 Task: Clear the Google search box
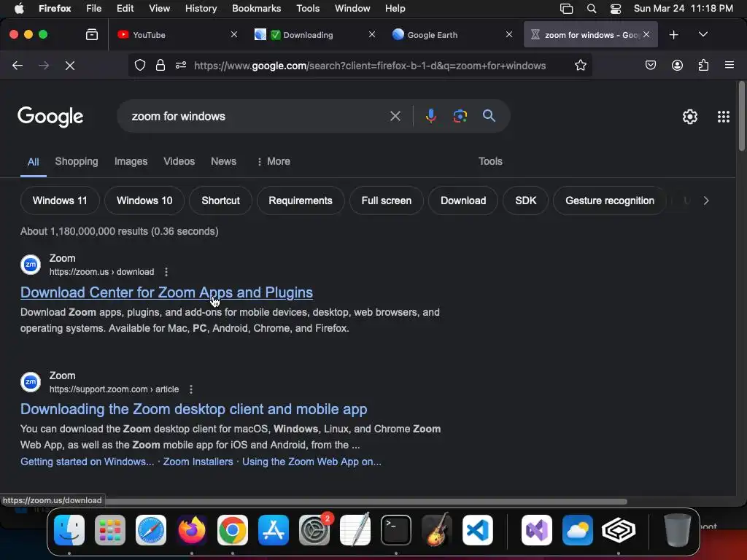(395, 116)
